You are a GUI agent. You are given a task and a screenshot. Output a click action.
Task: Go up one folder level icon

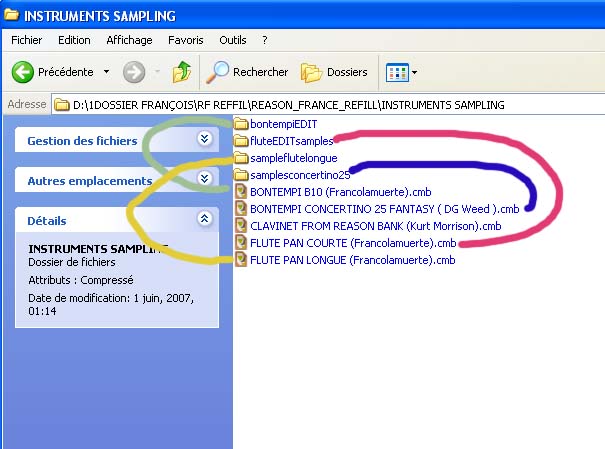182,72
